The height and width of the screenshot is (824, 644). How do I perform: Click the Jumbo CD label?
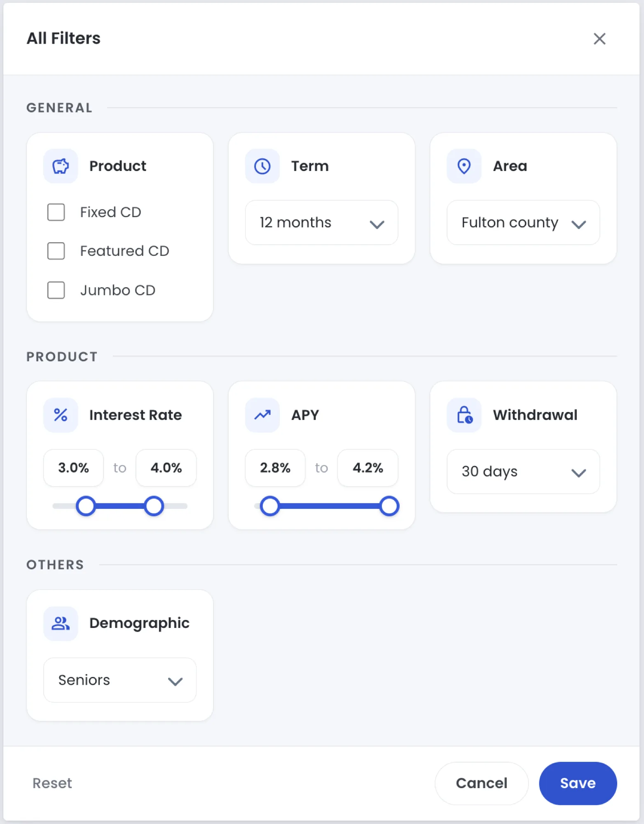(118, 290)
